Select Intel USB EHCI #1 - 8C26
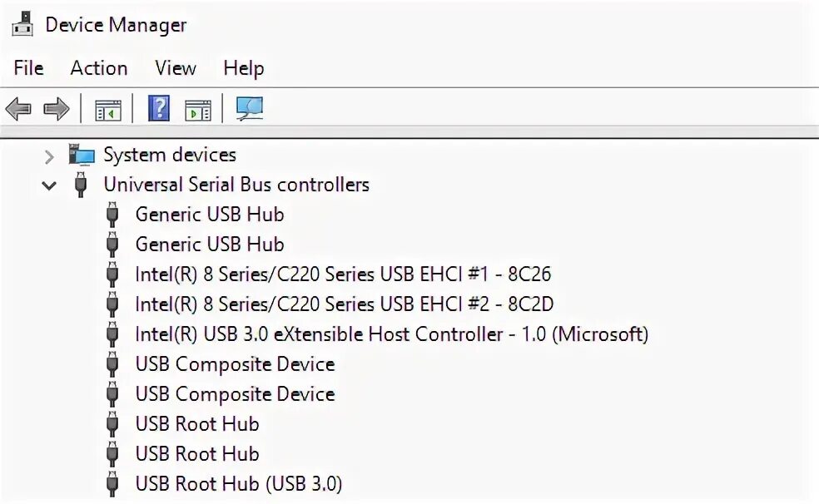The height and width of the screenshot is (504, 819). tap(343, 274)
